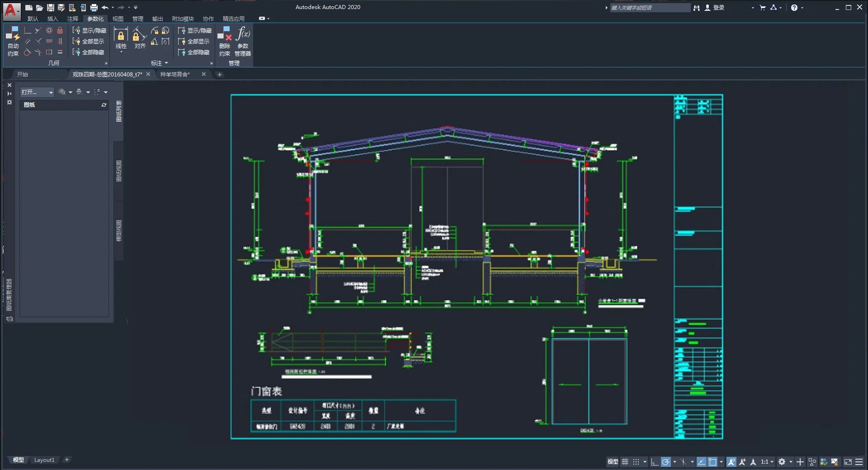Click the Plot printer icon
868x470 pixels.
coord(94,8)
